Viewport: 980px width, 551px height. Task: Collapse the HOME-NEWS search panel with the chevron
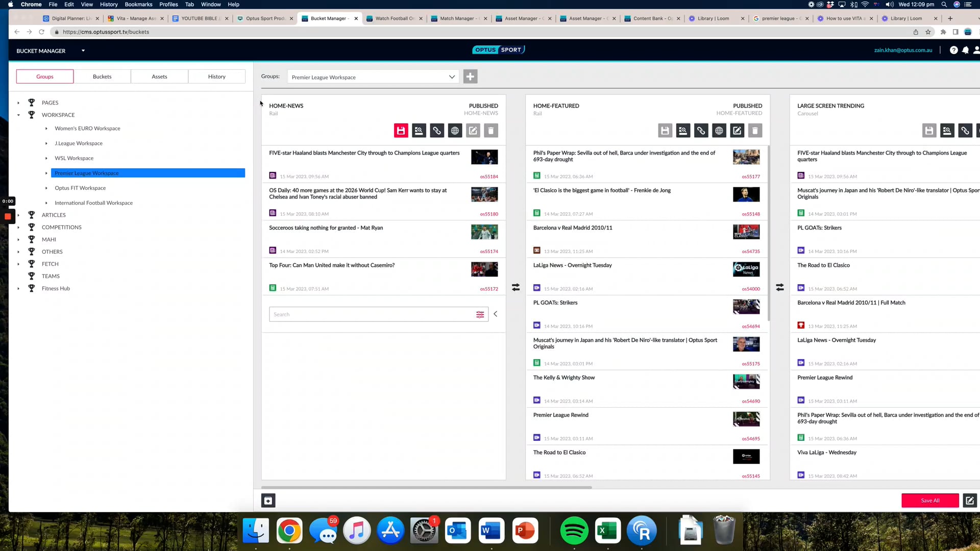point(495,314)
